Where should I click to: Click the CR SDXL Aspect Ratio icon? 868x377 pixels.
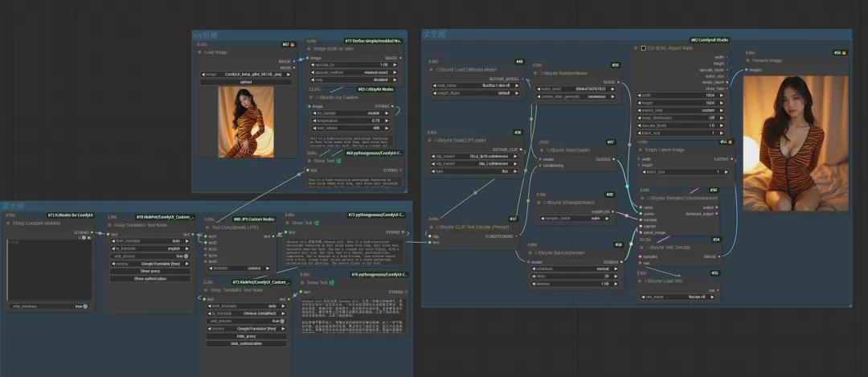(643, 48)
